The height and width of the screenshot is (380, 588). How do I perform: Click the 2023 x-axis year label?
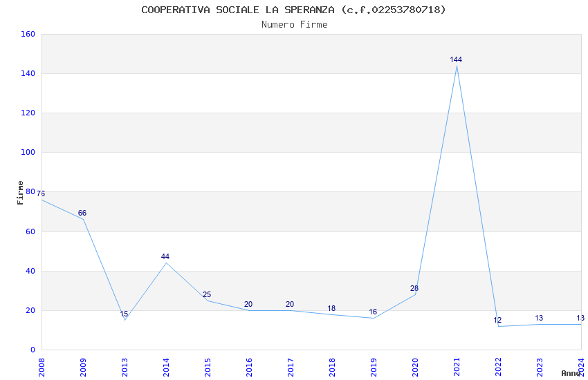tap(540, 367)
